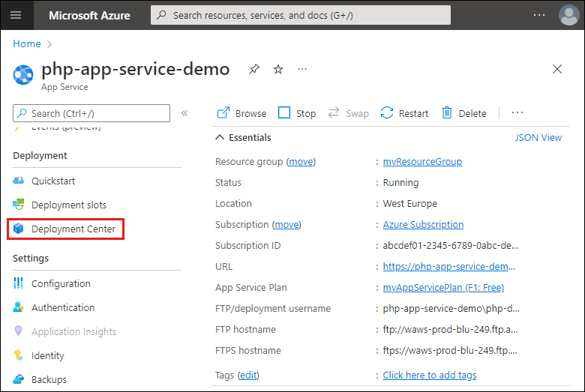
Task: Switch to JSON View
Action: pos(538,138)
